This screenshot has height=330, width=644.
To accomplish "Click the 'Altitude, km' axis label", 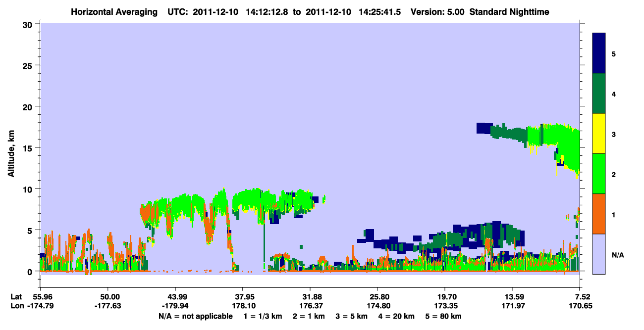I will pos(10,154).
